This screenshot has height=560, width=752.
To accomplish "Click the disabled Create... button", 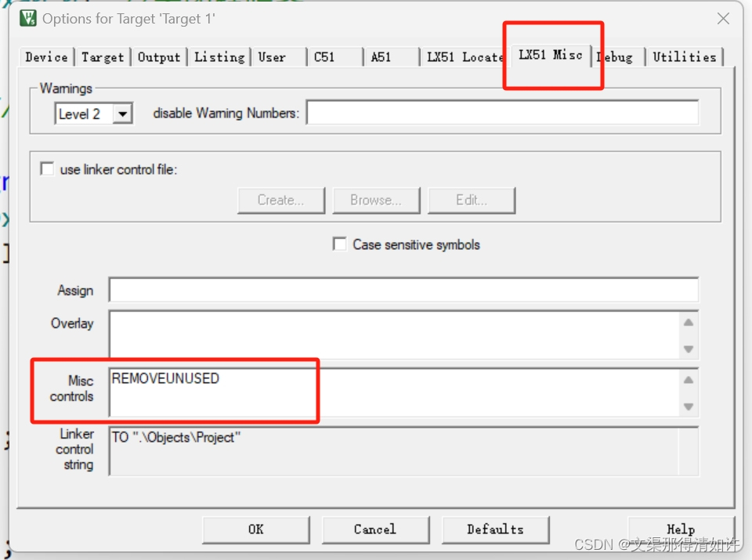I will [x=281, y=200].
